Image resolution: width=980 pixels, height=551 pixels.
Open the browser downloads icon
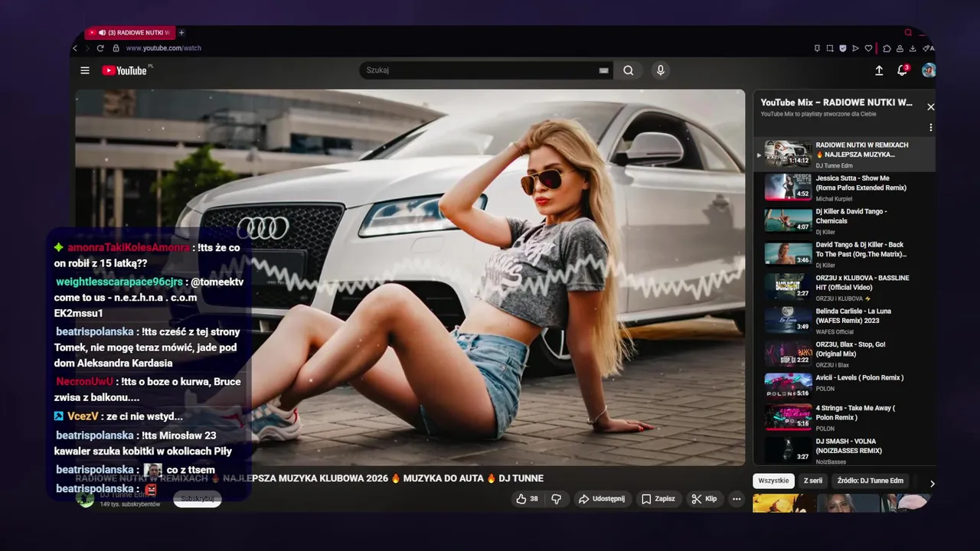913,48
